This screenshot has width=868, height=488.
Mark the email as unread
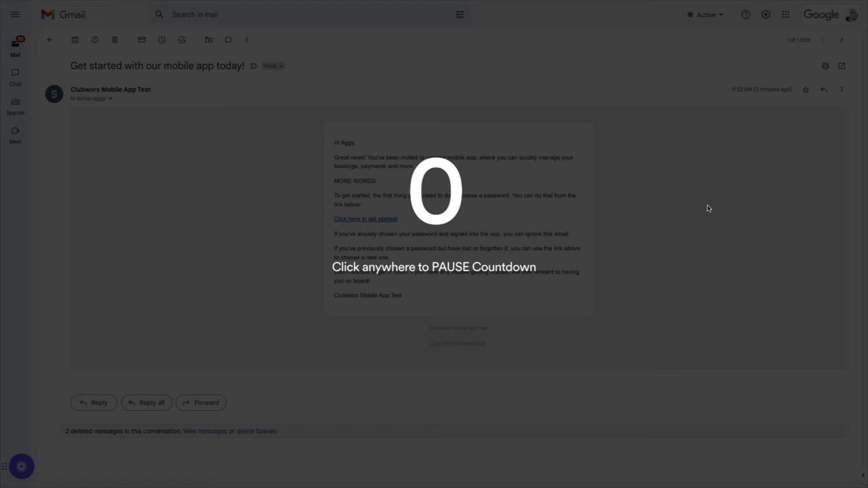142,40
